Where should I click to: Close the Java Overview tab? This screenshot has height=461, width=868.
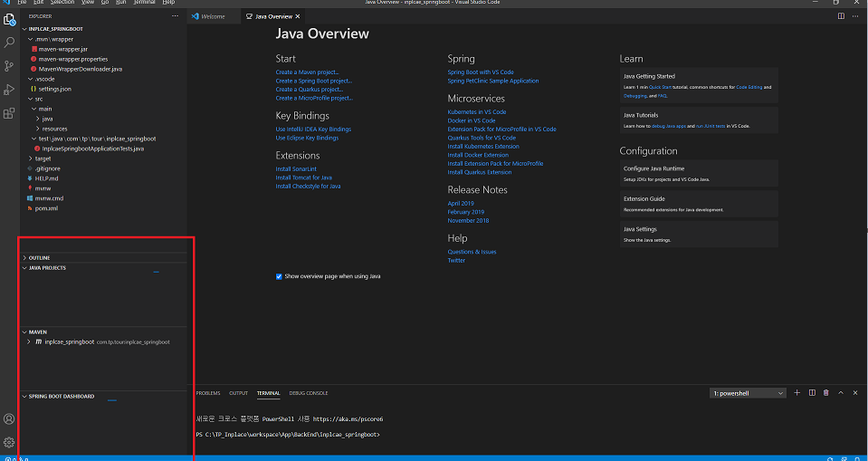click(298, 16)
